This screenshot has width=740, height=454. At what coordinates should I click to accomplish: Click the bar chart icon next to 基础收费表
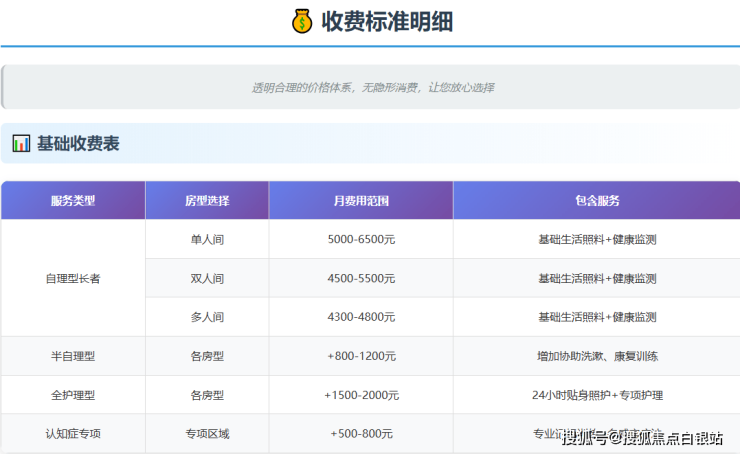(x=21, y=143)
